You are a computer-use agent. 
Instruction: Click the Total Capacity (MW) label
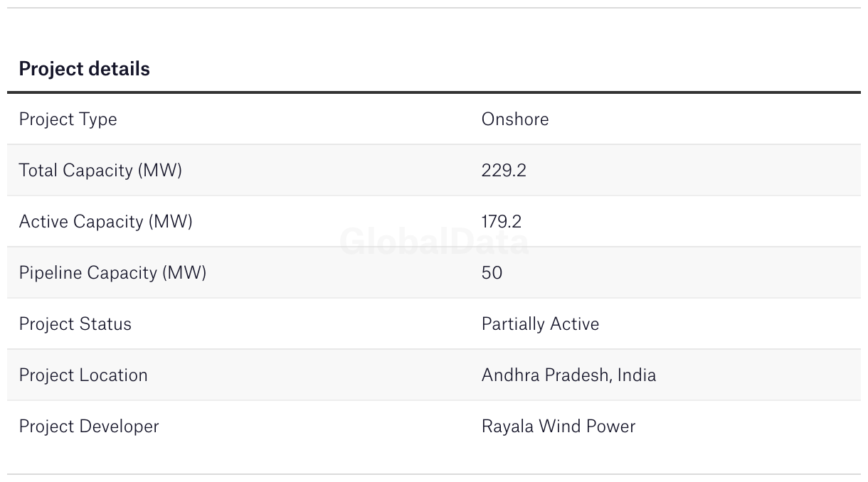100,171
